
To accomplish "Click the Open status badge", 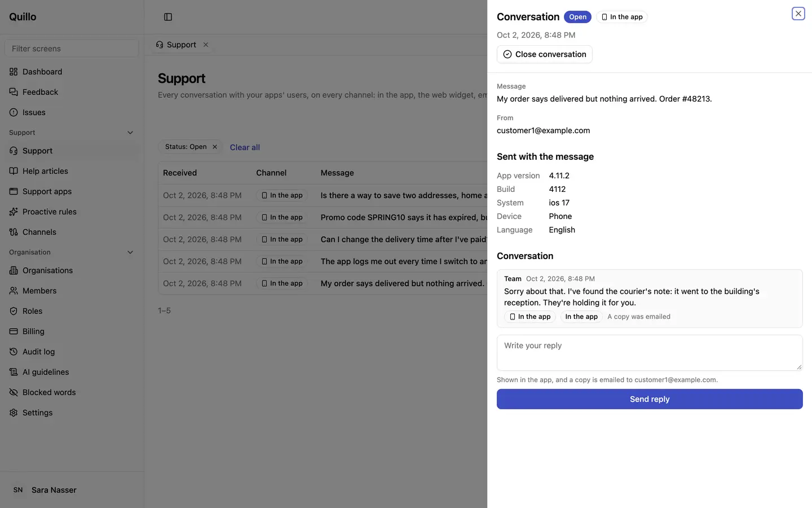I will coord(577,17).
